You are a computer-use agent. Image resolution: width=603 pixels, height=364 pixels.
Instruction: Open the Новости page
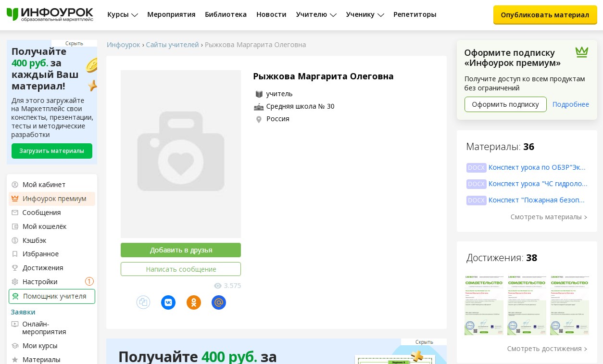coord(271,14)
